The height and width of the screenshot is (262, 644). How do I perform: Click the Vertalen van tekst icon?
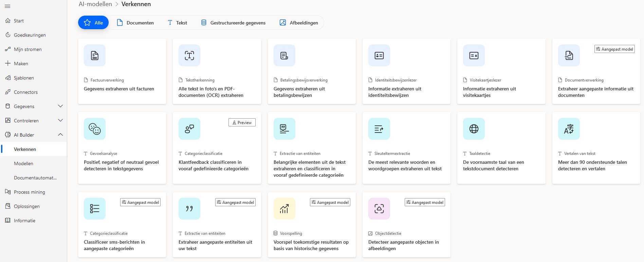(569, 129)
